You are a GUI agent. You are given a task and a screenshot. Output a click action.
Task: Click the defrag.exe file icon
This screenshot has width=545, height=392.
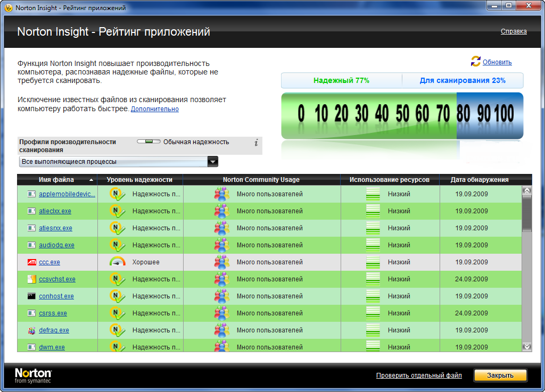coord(31,330)
